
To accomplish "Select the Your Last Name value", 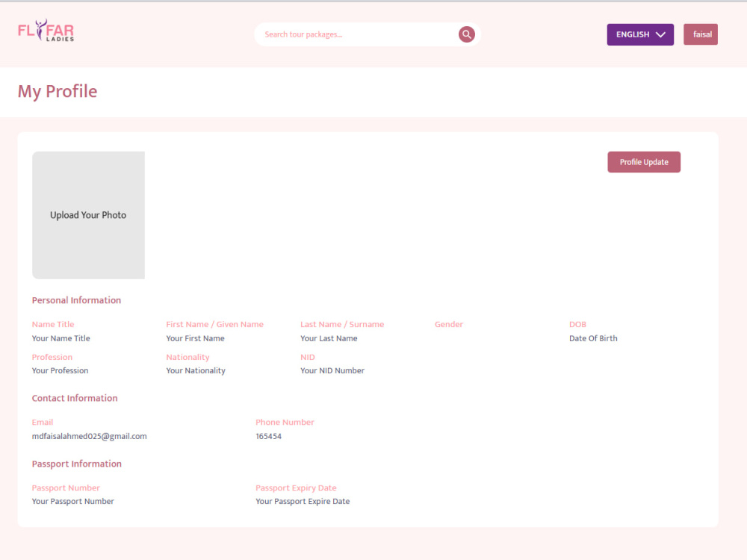I will point(329,338).
